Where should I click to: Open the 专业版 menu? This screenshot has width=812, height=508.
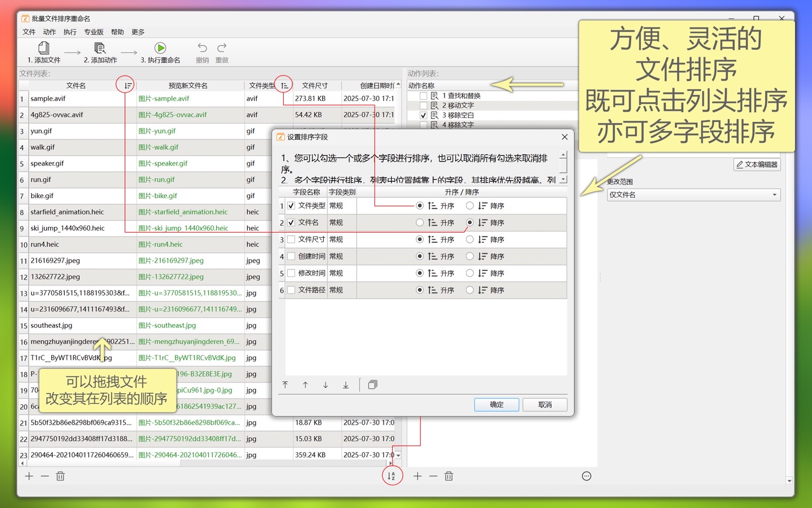tap(94, 32)
